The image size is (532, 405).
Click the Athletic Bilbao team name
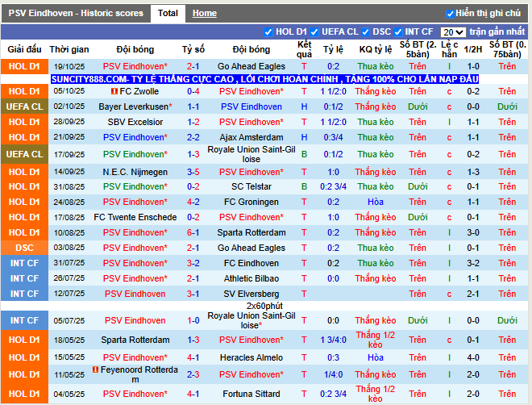[x=251, y=278]
